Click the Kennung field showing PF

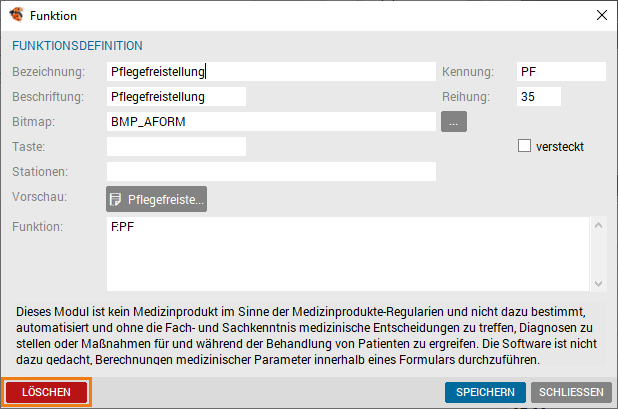tap(561, 72)
